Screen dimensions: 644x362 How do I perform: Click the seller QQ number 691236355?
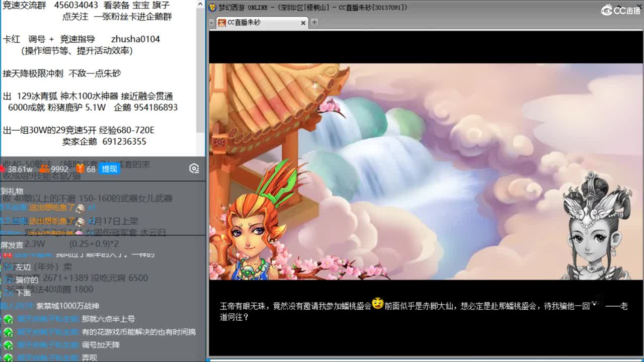[x=124, y=142]
